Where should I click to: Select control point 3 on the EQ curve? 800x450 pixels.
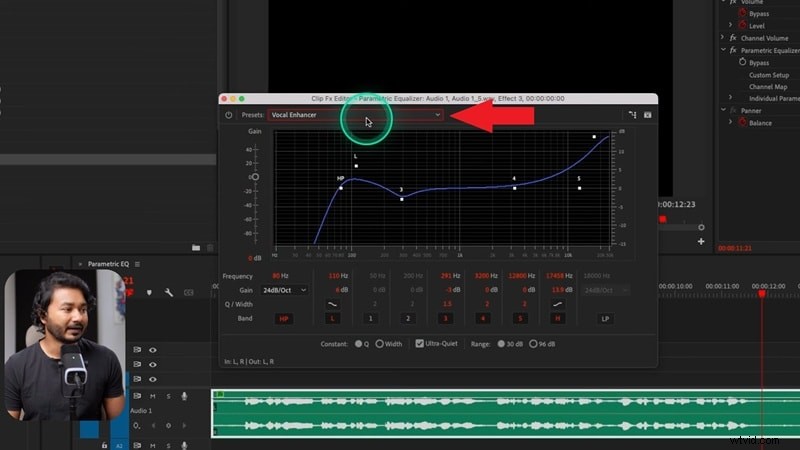(402, 199)
